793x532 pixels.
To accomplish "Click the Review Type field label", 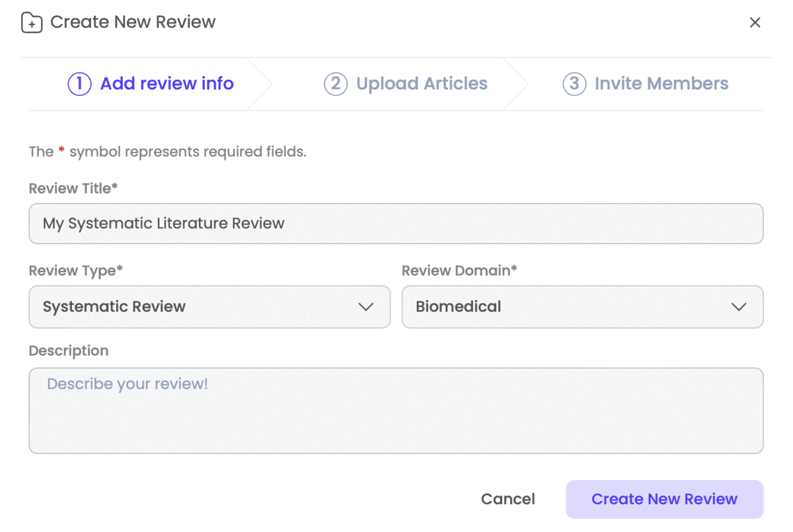I will point(75,270).
